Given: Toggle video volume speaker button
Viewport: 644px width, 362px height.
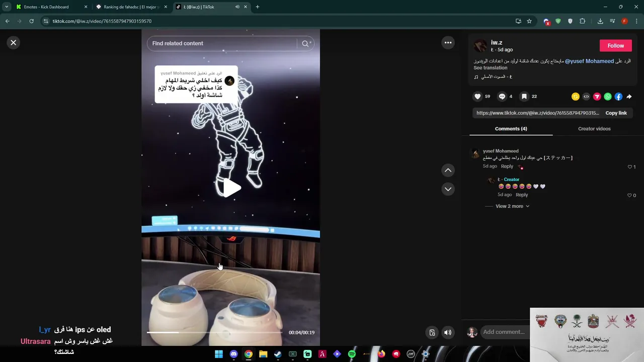Looking at the screenshot, I should (447, 332).
